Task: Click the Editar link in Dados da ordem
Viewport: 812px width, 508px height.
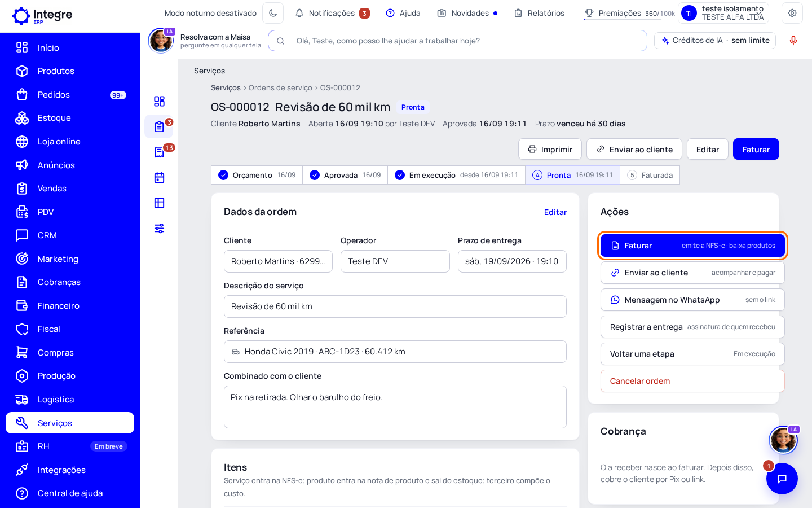Action: click(x=555, y=212)
